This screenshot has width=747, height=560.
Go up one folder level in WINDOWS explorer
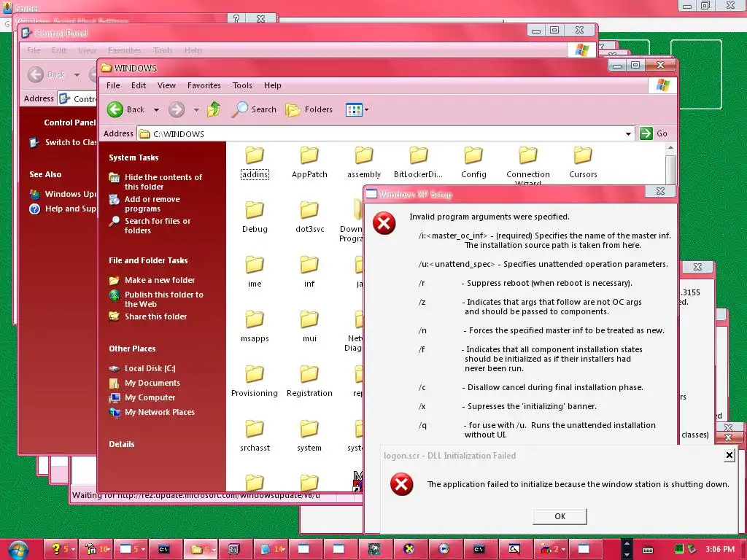(x=214, y=109)
